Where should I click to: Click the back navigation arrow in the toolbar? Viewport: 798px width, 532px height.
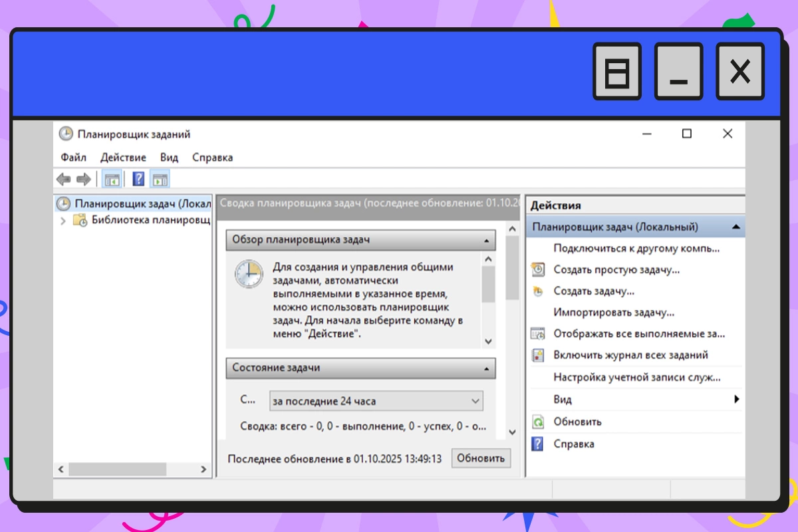(x=63, y=178)
